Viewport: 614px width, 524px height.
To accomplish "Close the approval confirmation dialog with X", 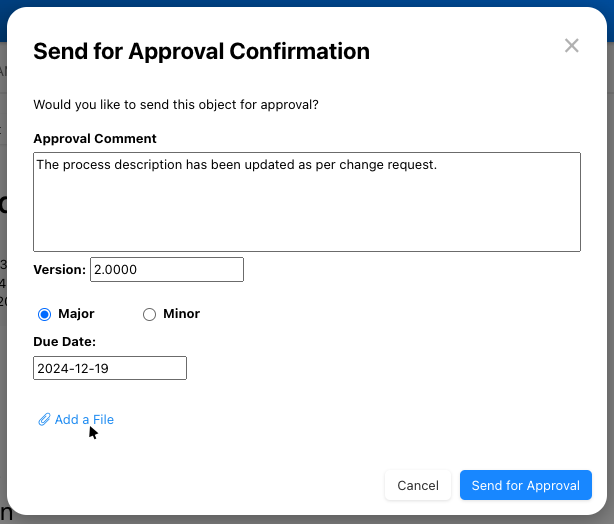I will tap(572, 46).
